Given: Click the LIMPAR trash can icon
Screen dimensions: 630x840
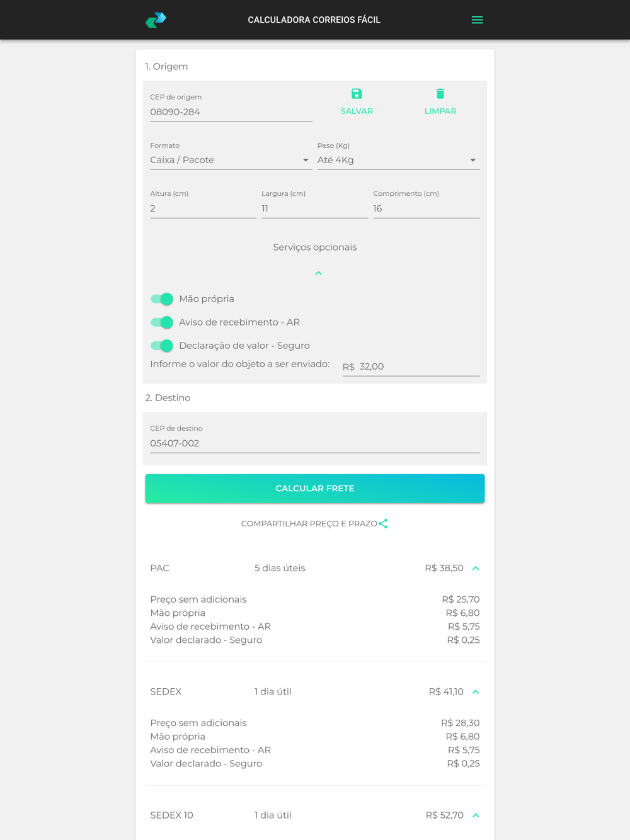Looking at the screenshot, I should 440,94.
